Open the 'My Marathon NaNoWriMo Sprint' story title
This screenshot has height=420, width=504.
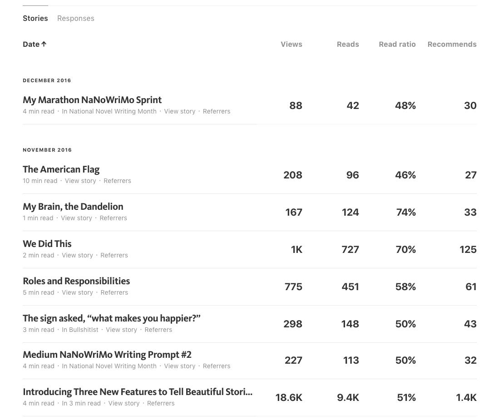coord(92,100)
